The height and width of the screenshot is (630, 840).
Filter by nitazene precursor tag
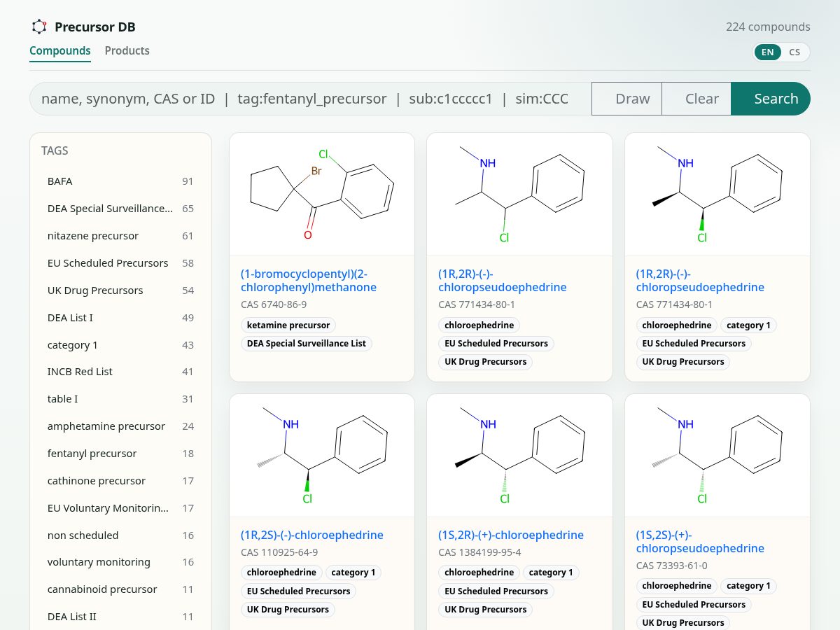[120, 236]
